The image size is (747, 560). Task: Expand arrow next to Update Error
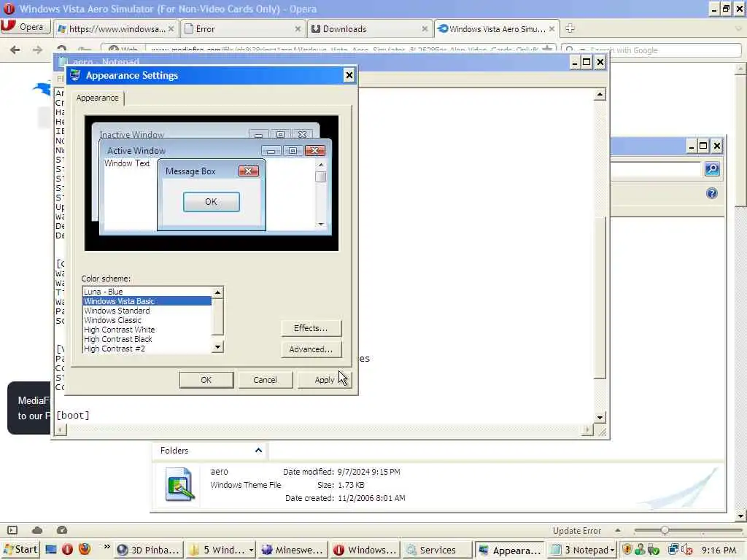(x=617, y=530)
